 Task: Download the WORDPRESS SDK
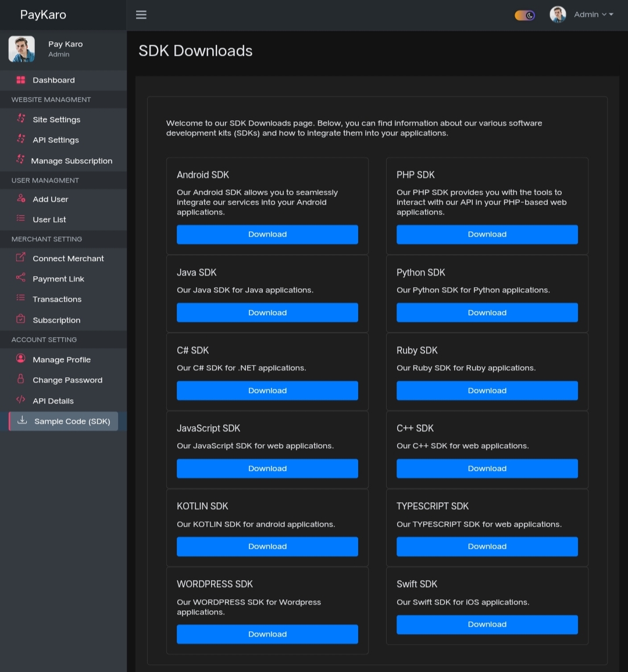[x=267, y=634]
